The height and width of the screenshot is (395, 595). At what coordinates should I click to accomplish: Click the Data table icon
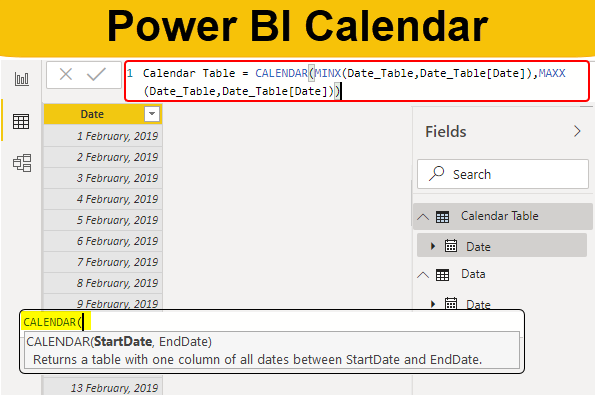pyautogui.click(x=442, y=275)
